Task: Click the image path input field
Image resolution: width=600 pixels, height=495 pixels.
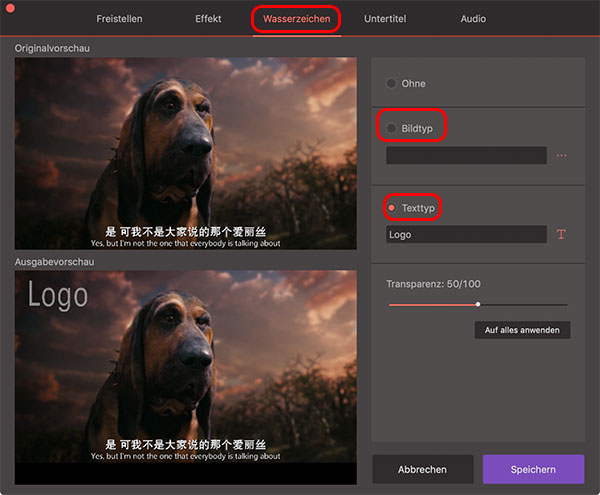Action: (466, 156)
